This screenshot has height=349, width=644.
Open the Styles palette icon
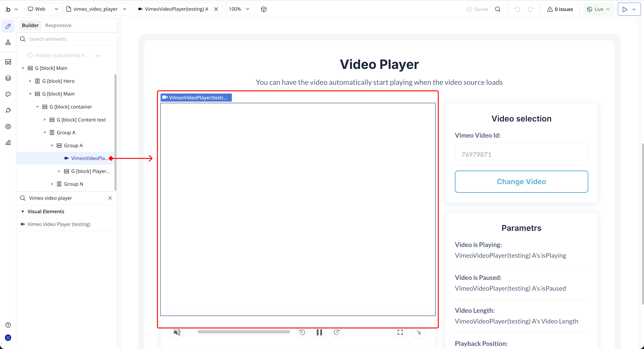pyautogui.click(x=8, y=94)
